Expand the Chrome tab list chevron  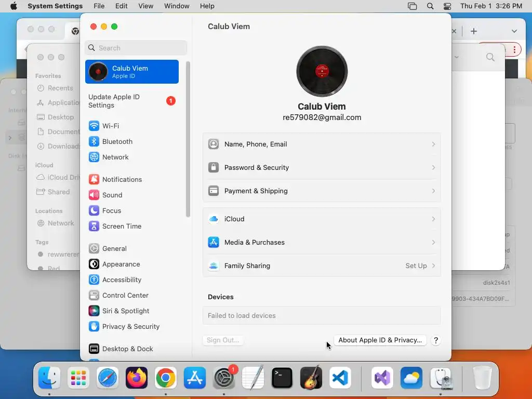514,31
